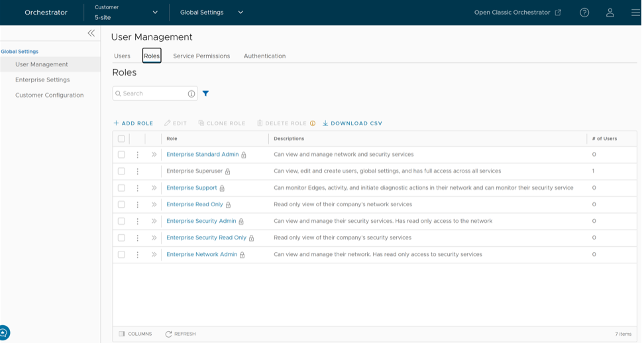
Task: Expand details for Enterprise Standard Admin row
Action: pyautogui.click(x=154, y=155)
